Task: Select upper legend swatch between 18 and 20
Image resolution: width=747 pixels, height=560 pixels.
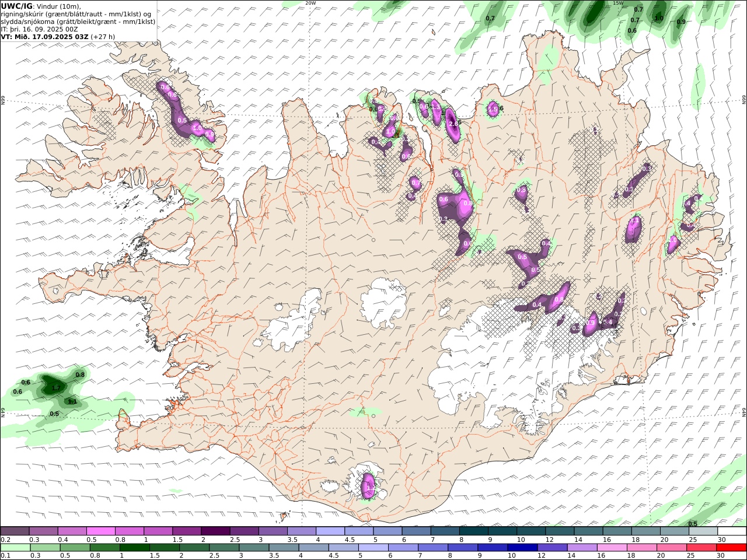Action: 645,531
